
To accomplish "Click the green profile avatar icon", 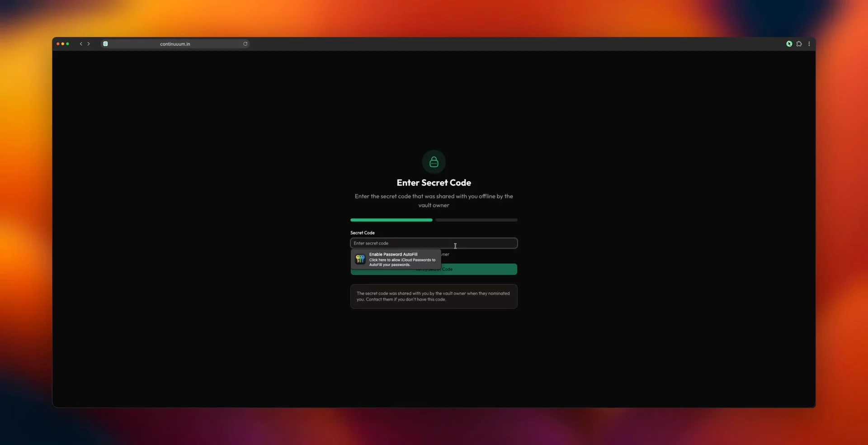I will pyautogui.click(x=788, y=44).
